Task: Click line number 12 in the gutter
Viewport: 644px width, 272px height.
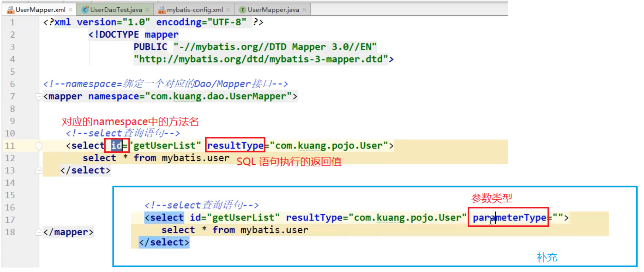Action: click(x=10, y=158)
